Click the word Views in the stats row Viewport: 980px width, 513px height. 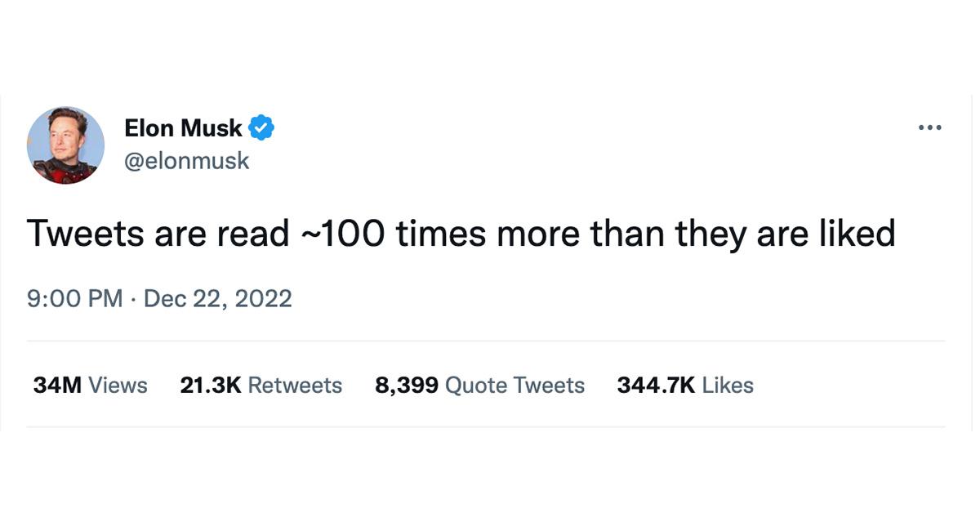coord(118,384)
